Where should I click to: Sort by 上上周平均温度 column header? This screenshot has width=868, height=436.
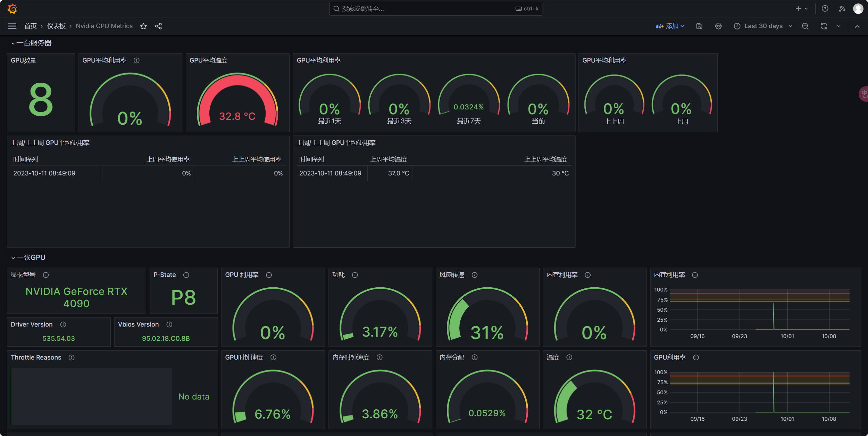546,159
